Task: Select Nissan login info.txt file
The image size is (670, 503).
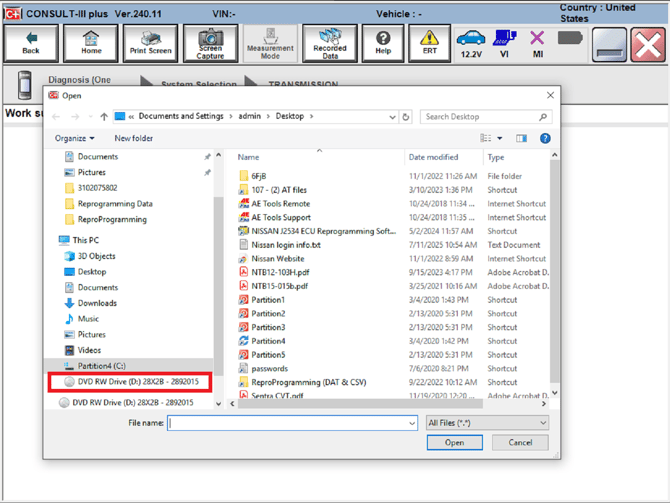Action: point(279,245)
